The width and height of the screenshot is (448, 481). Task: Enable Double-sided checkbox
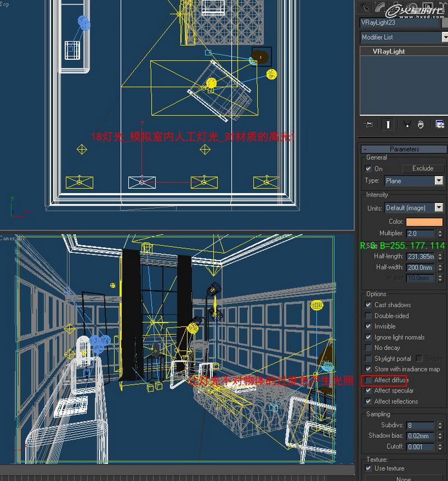pyautogui.click(x=368, y=315)
